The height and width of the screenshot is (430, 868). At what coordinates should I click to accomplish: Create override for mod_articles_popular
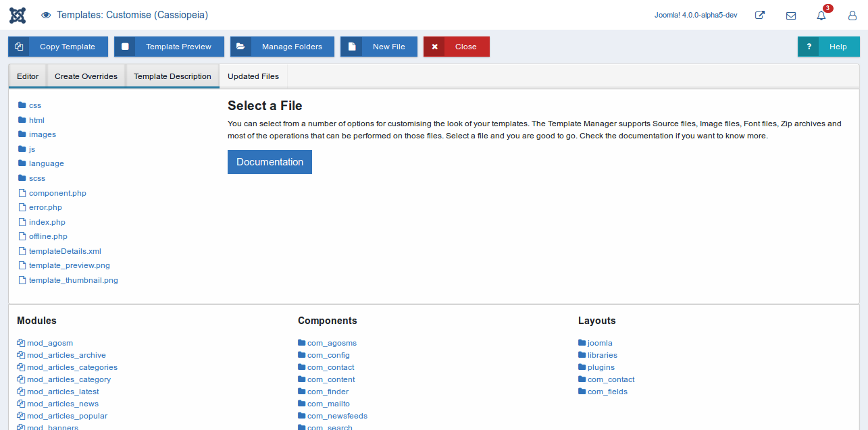(x=68, y=416)
